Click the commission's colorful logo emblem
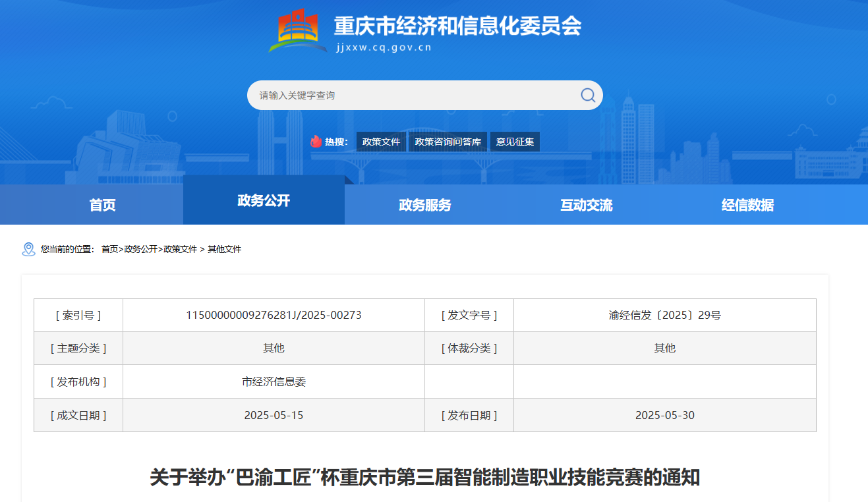Viewport: 868px width, 502px height. tap(297, 31)
